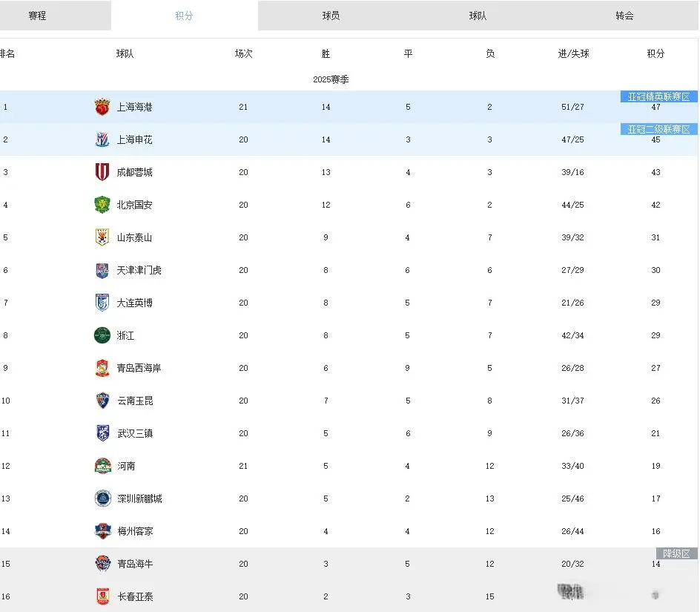Click the Beijing Guoan (北京国安) team logo
Viewport: 700px width, 612px height.
click(x=102, y=205)
